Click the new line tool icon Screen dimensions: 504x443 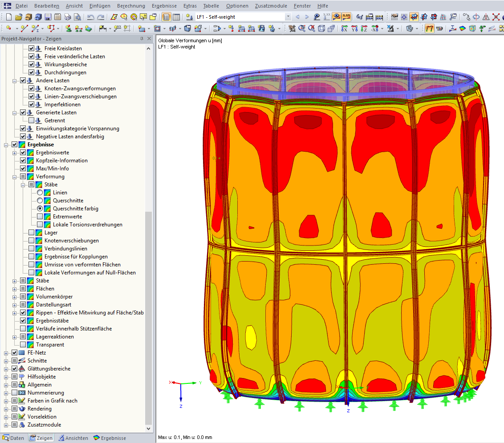coord(24,28)
